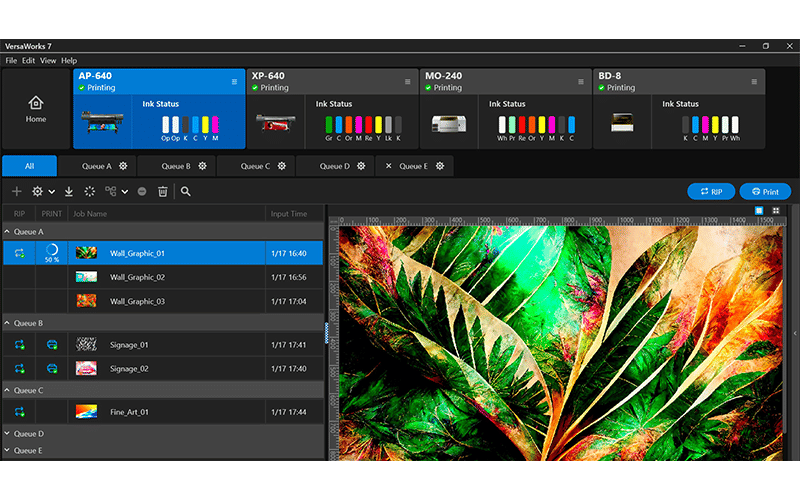Click RIP status icon for Signage_01
Viewport: 800px width, 500px height.
19,344
